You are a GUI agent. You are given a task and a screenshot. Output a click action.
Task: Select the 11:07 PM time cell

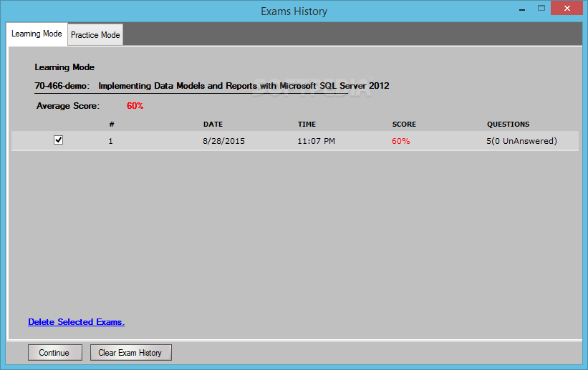316,141
